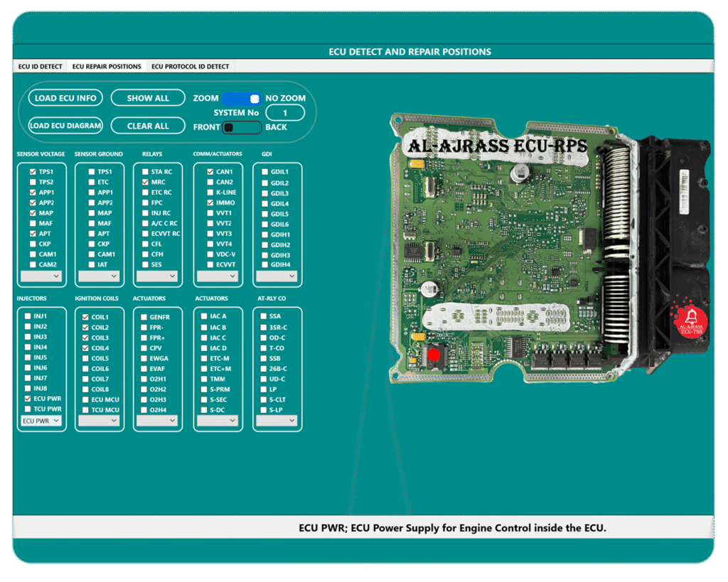Check K-LINE checkbox
Viewport: 728px width, 582px height.
[210, 192]
